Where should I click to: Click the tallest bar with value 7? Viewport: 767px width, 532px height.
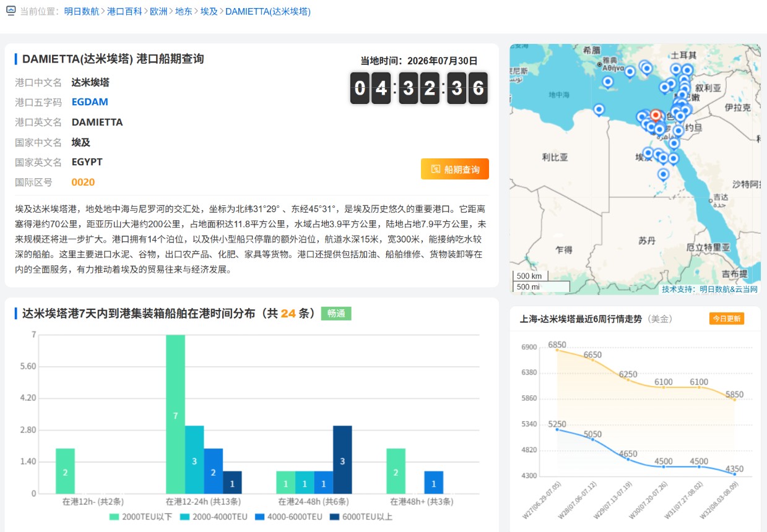[176, 414]
